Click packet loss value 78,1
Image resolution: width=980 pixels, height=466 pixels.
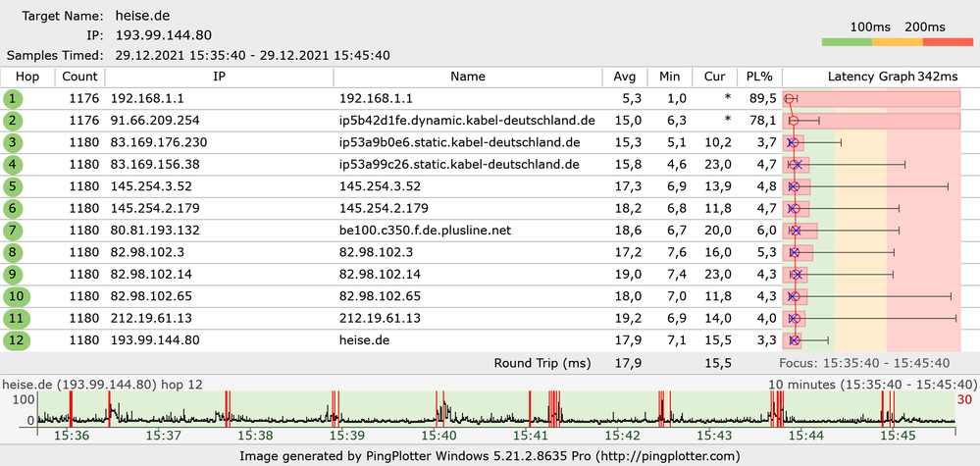(764, 121)
